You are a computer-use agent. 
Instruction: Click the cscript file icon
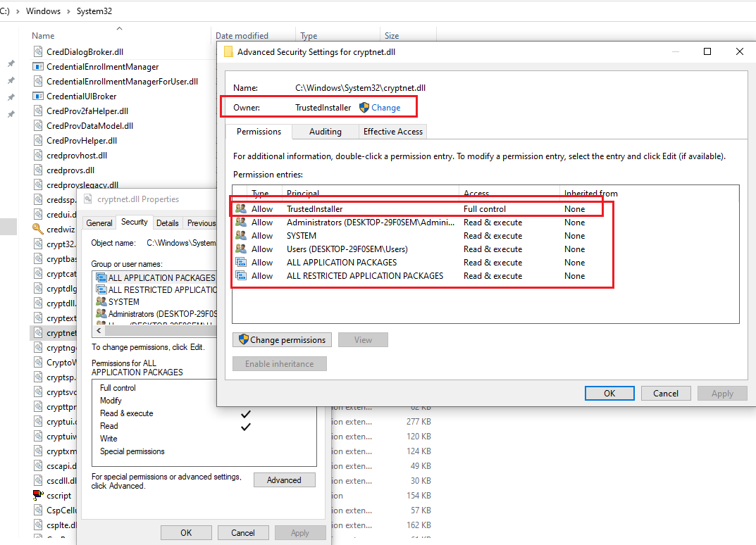coord(37,496)
